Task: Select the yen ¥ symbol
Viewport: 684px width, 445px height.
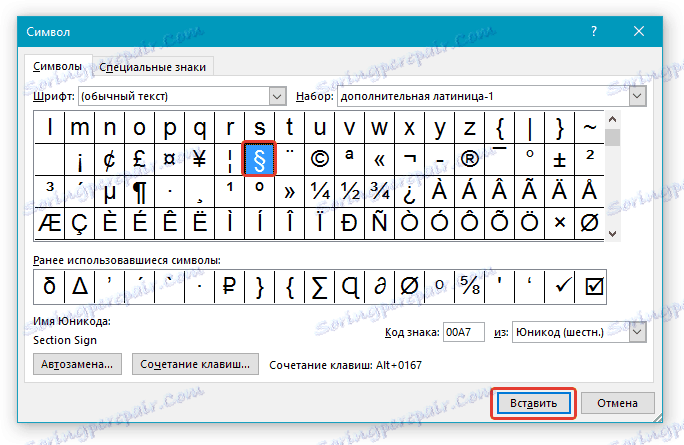Action: click(x=199, y=160)
